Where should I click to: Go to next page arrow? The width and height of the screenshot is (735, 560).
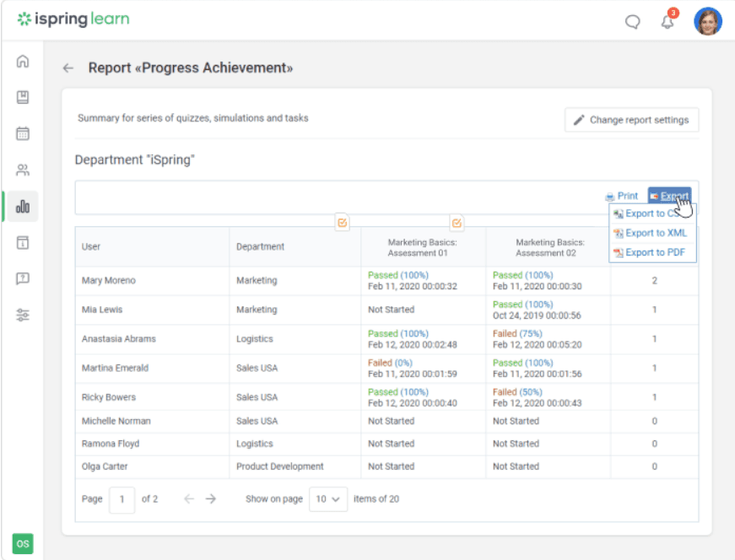click(x=211, y=499)
